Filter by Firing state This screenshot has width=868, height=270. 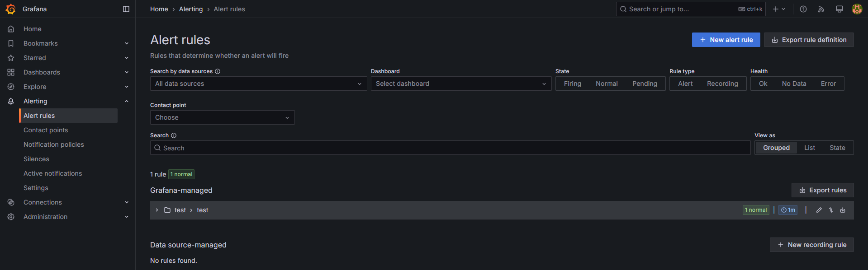572,84
